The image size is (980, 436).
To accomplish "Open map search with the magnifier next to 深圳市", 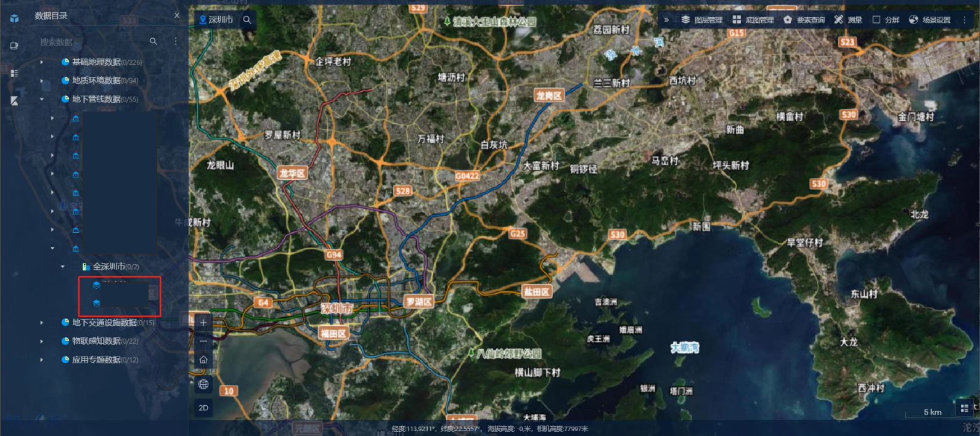I will (247, 20).
